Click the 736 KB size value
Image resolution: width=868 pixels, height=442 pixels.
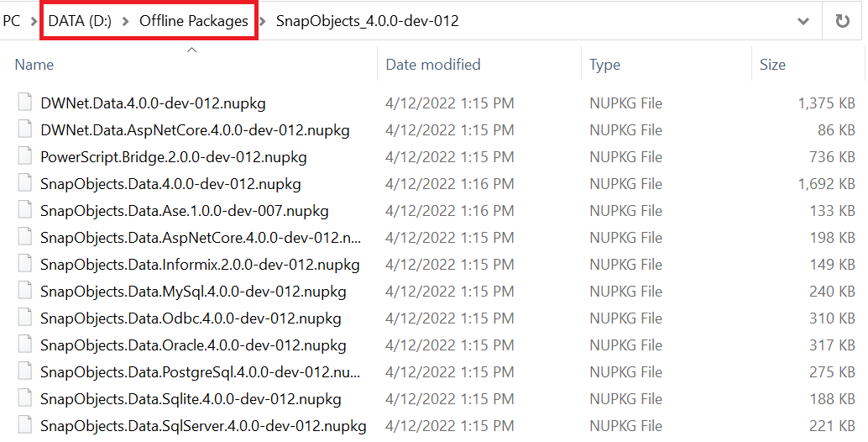[x=832, y=157]
